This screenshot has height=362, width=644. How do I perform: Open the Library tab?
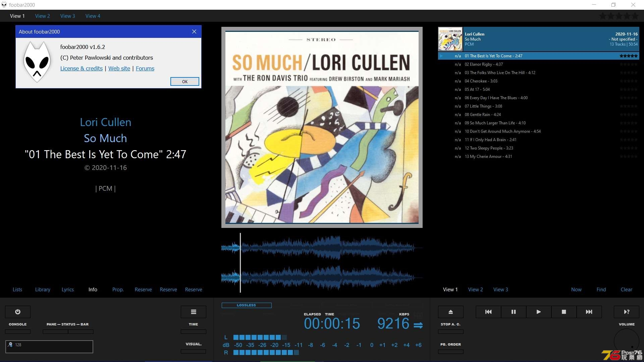[43, 289]
